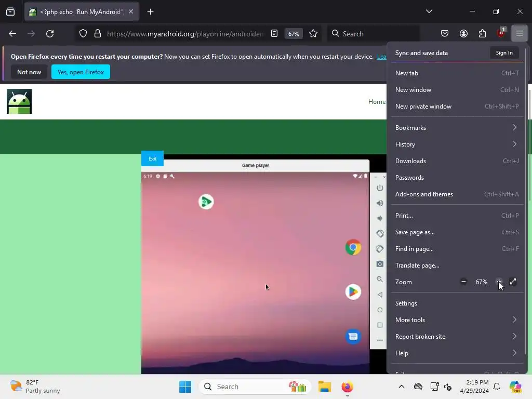Open emulator more options three dots

380,340
